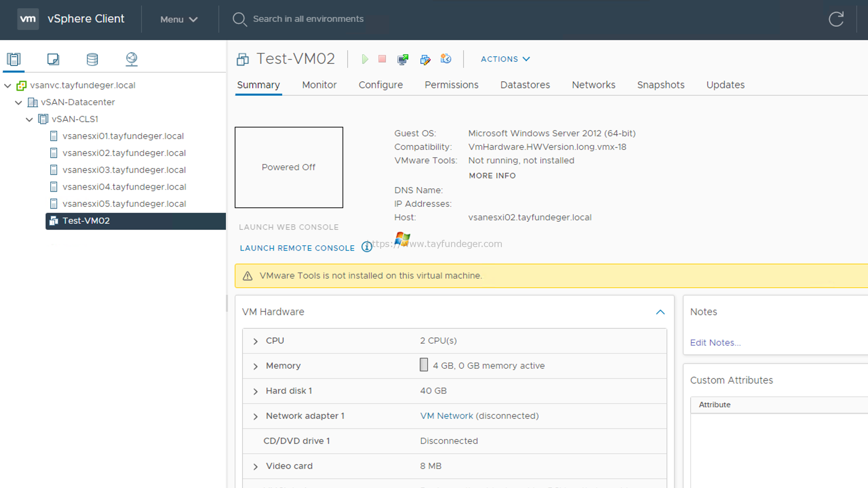This screenshot has width=868, height=488.
Task: Open the ACTIONS dropdown menu
Action: click(x=505, y=59)
